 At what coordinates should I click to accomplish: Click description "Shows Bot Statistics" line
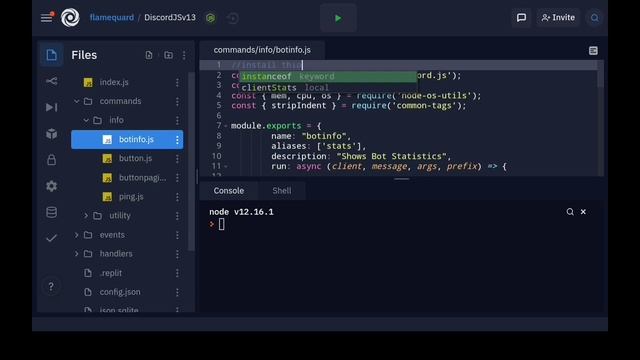(x=361, y=156)
